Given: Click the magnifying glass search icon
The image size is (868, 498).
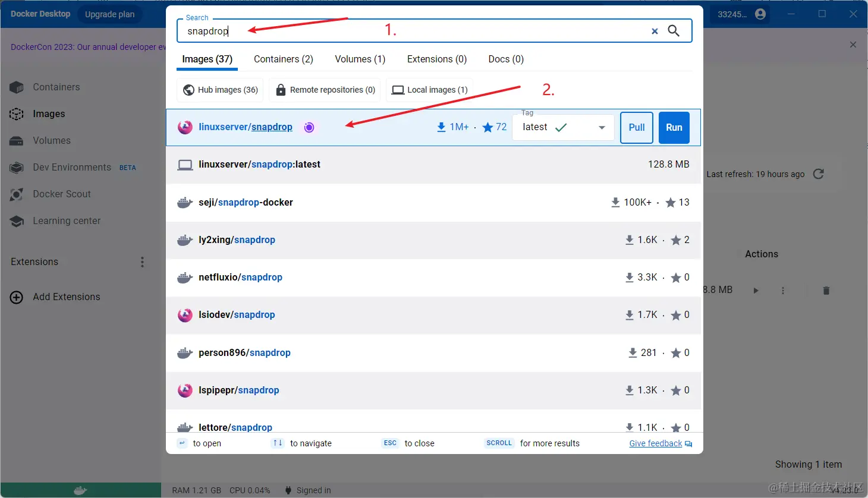Looking at the screenshot, I should pyautogui.click(x=674, y=31).
